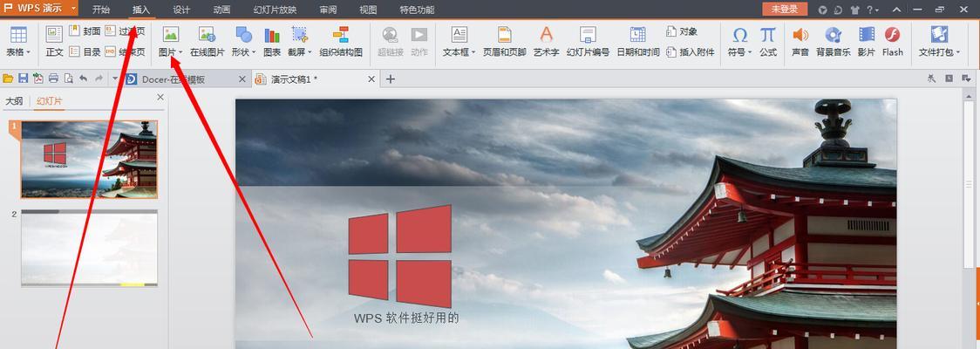This screenshot has height=349, width=980.
Task: Click the 未登录 login button
Action: (785, 10)
